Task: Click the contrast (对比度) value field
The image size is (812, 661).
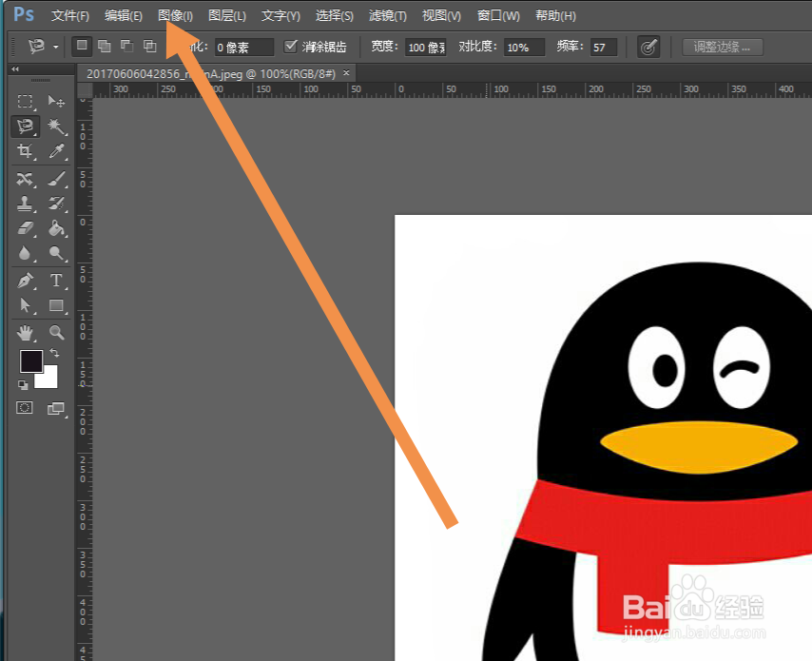Action: click(x=524, y=48)
